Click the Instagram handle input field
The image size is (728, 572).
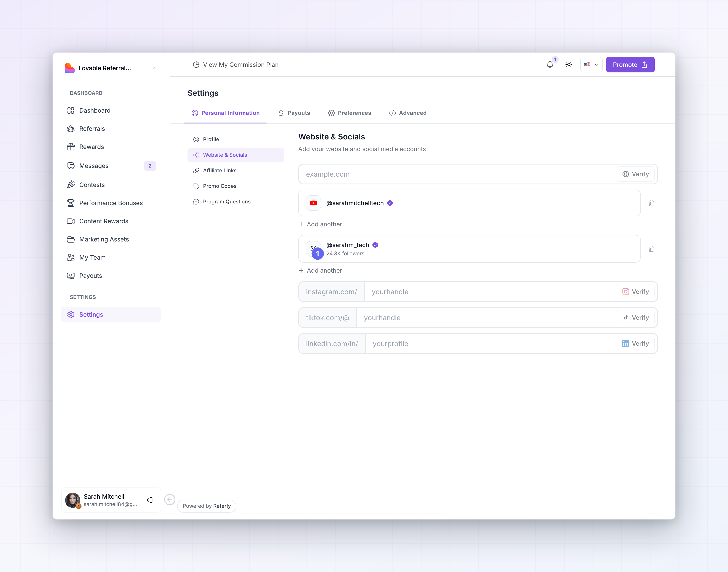pos(491,292)
